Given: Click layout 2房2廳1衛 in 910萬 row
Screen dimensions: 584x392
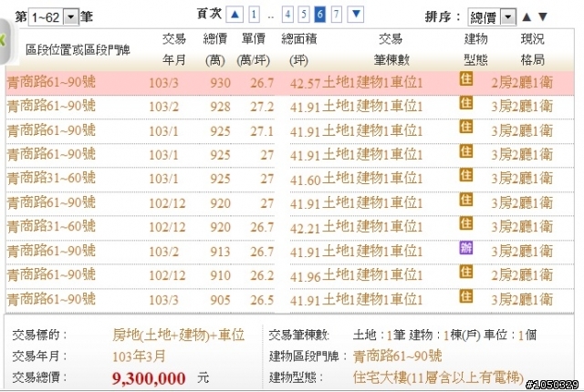Looking at the screenshot, I should [x=522, y=275].
